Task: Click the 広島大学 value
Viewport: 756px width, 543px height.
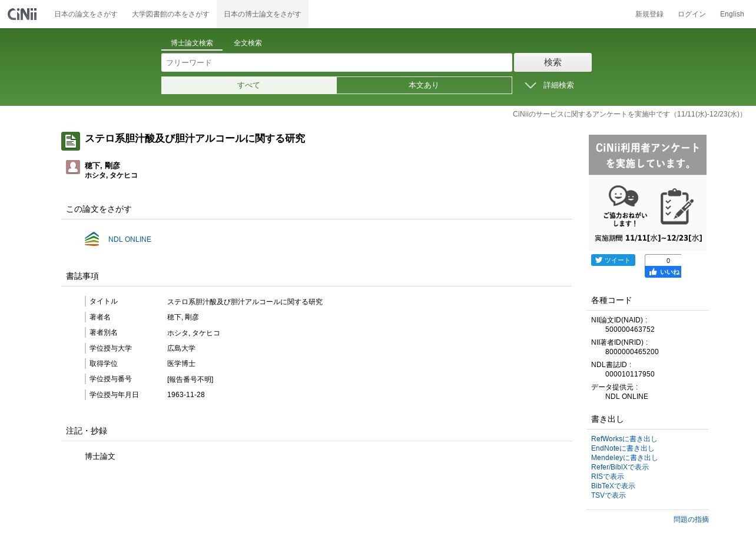Action: (x=181, y=348)
